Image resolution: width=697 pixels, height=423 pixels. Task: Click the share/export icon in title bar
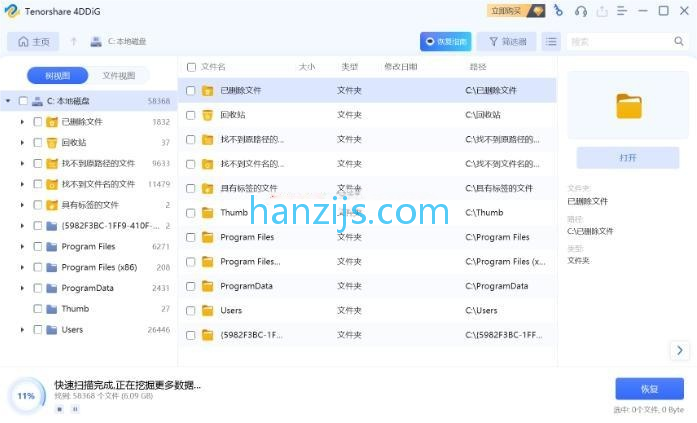coord(602,11)
